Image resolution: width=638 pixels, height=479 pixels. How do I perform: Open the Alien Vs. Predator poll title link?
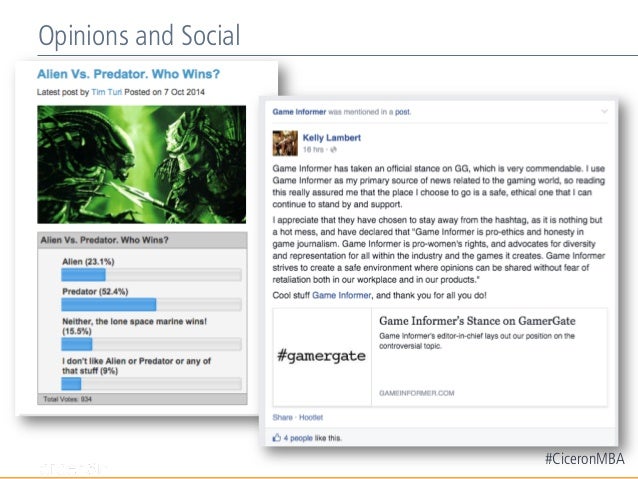click(x=128, y=74)
